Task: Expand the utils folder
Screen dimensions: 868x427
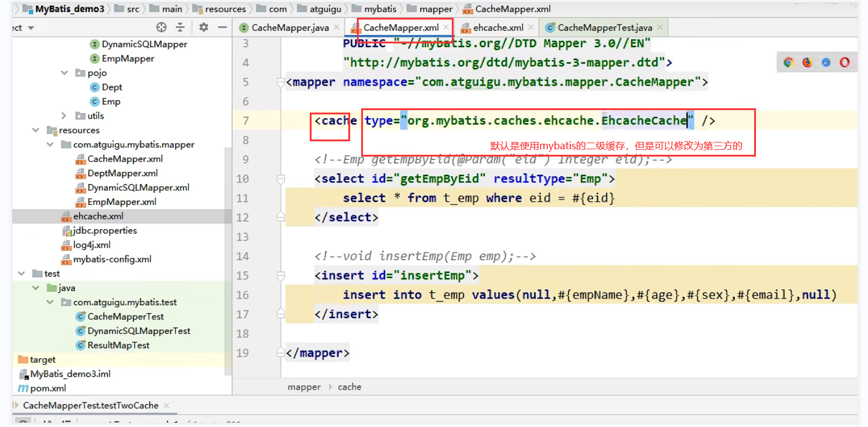Action: tap(65, 116)
